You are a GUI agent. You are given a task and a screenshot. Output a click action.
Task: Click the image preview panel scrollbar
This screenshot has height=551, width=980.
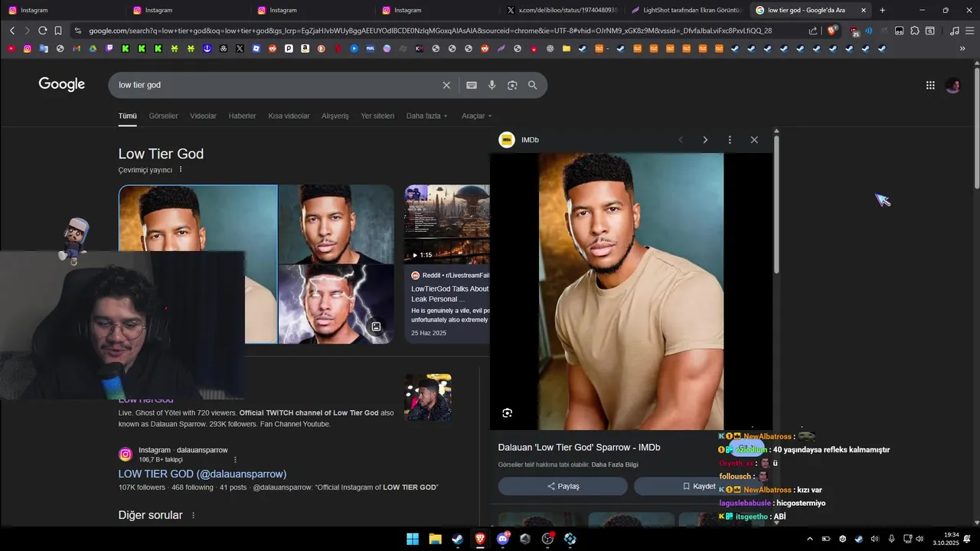point(776,203)
